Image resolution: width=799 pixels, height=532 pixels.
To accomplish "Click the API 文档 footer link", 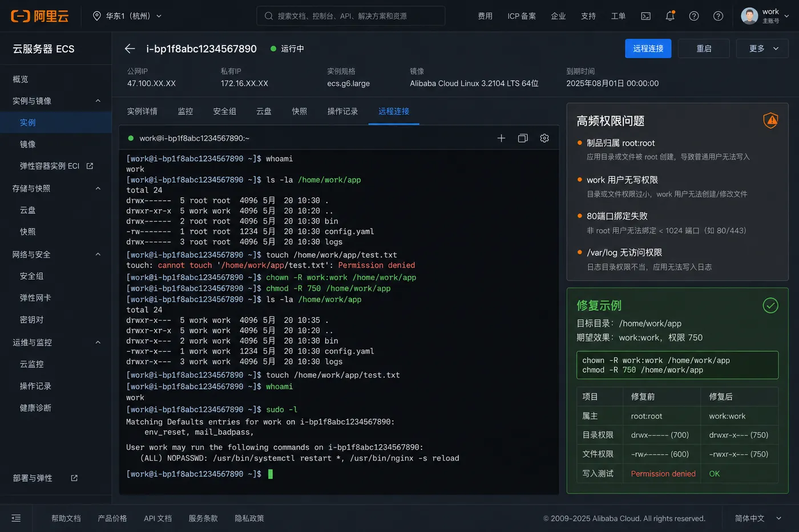I will [x=158, y=518].
